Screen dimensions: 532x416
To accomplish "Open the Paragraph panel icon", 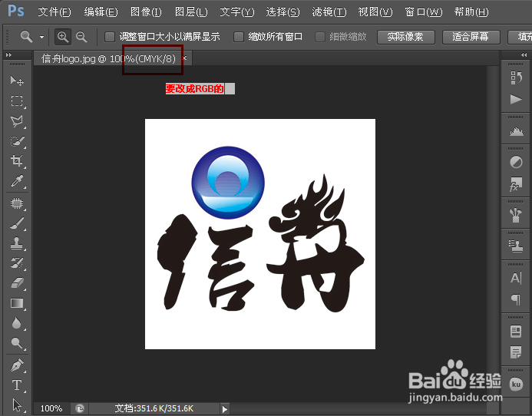I will click(516, 300).
